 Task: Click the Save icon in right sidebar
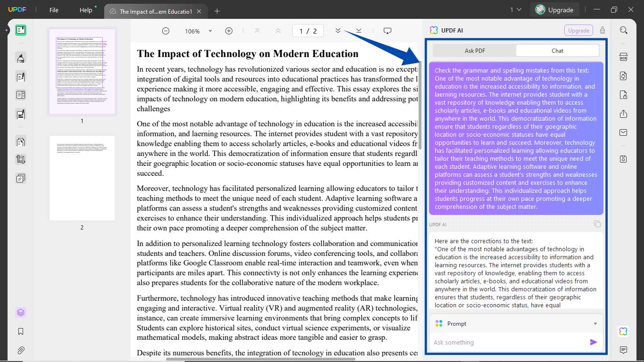click(623, 159)
